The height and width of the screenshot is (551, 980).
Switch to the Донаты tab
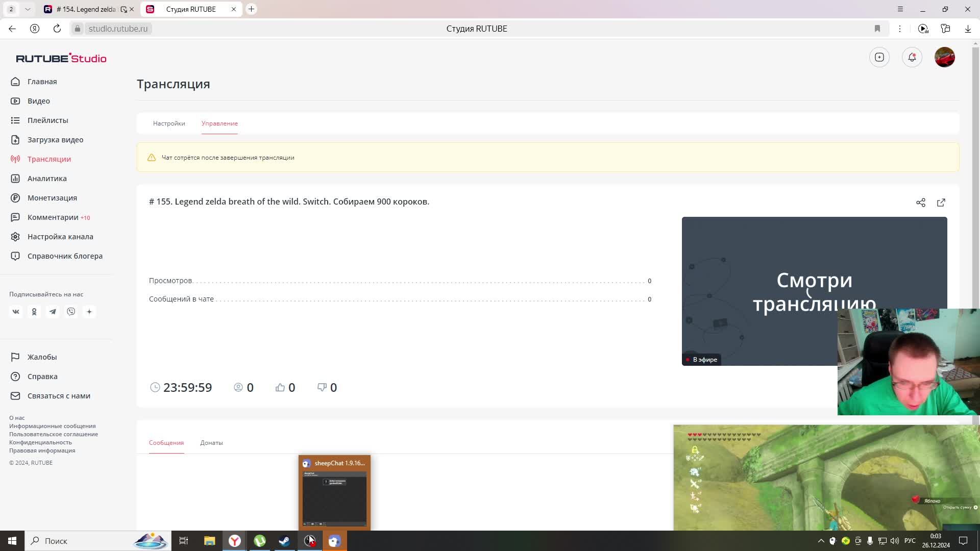tap(211, 443)
